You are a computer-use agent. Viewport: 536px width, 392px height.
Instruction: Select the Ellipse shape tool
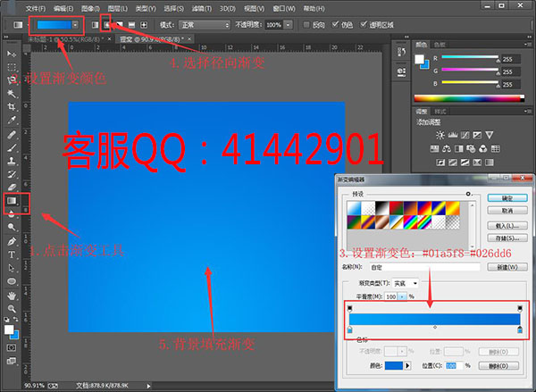coord(12,281)
